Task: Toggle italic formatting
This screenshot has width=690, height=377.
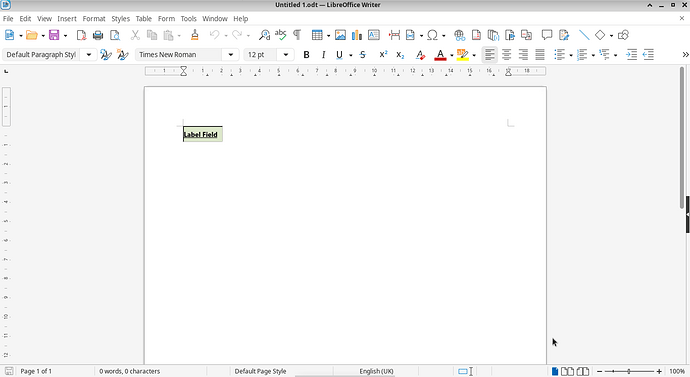Action: pyautogui.click(x=323, y=55)
